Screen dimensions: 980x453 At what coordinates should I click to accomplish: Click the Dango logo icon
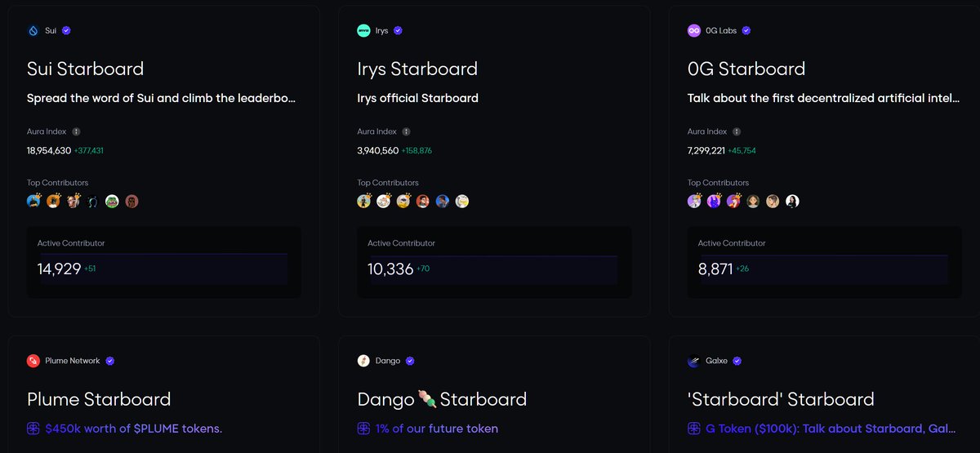click(x=363, y=361)
